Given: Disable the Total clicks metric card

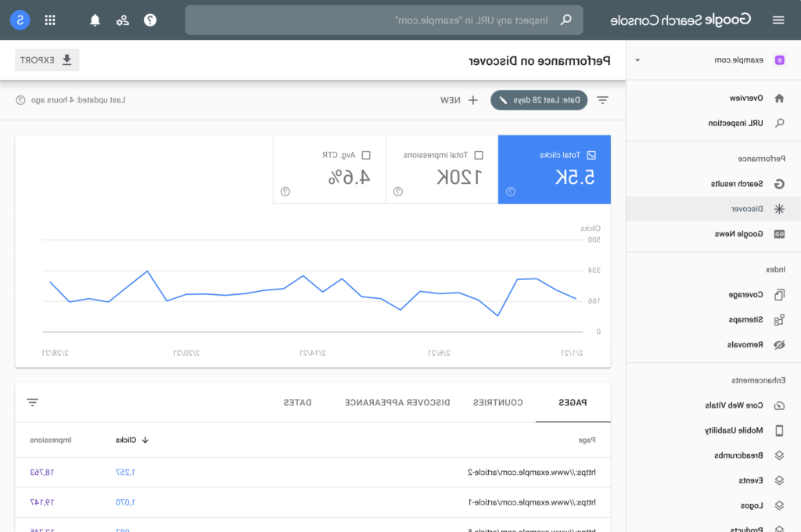Looking at the screenshot, I should pyautogui.click(x=554, y=169).
